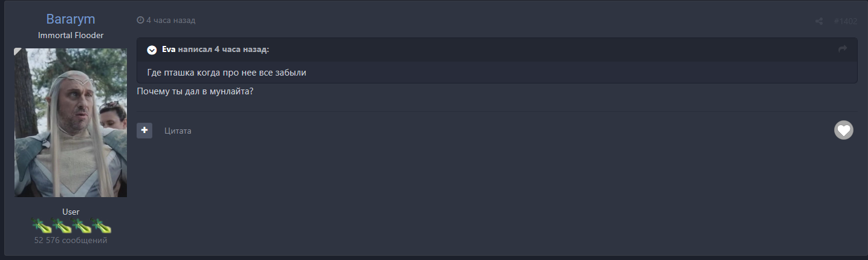Image resolution: width=868 pixels, height=260 pixels.
Task: Jump to the quoted post via arrow icon
Action: click(x=843, y=49)
